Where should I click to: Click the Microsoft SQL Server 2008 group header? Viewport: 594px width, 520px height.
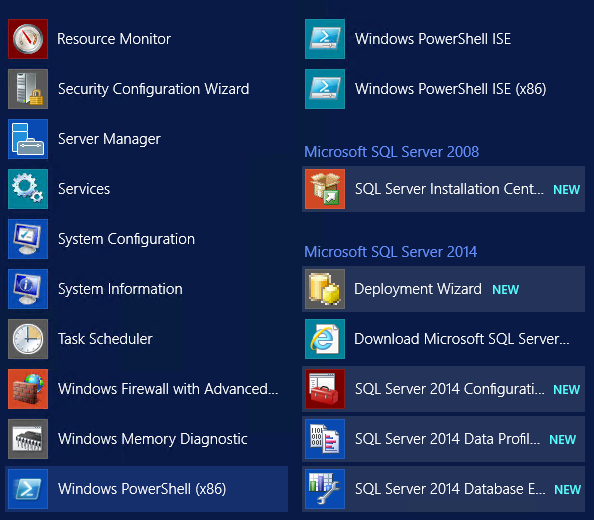tap(392, 152)
